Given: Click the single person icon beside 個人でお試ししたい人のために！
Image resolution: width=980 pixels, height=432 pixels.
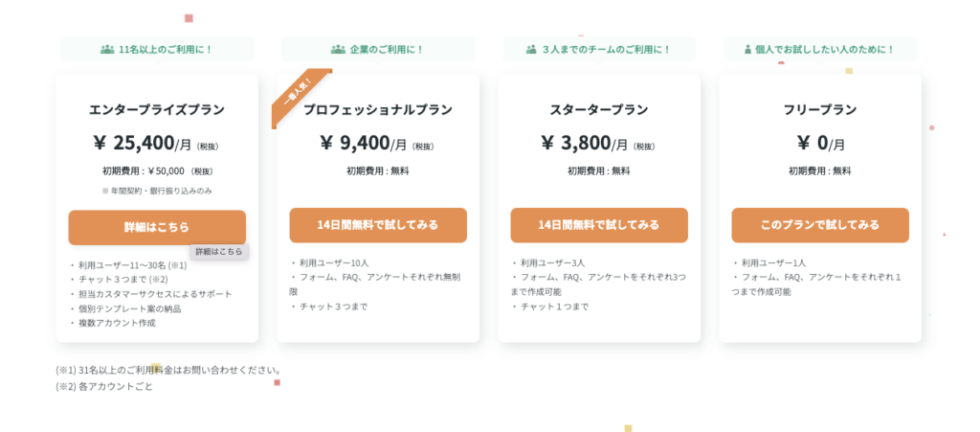Looking at the screenshot, I should tap(747, 49).
